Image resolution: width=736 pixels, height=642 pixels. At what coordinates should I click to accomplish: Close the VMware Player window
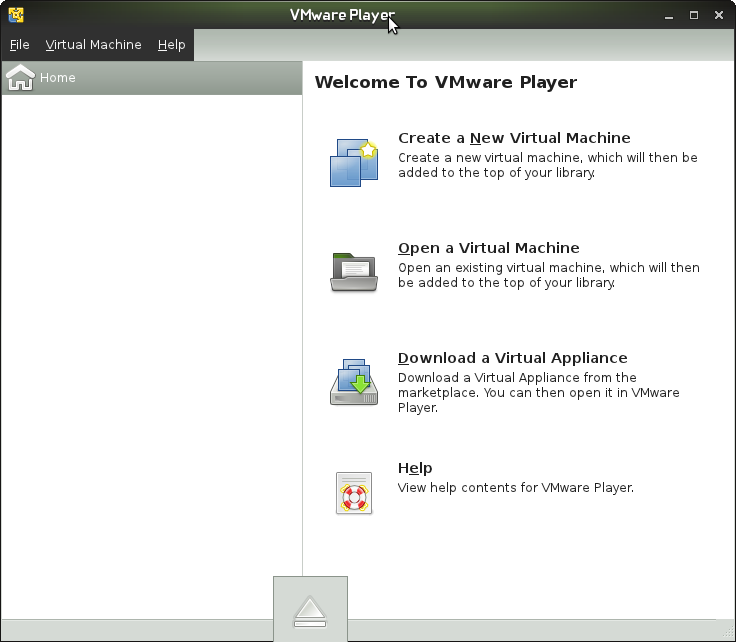click(719, 15)
